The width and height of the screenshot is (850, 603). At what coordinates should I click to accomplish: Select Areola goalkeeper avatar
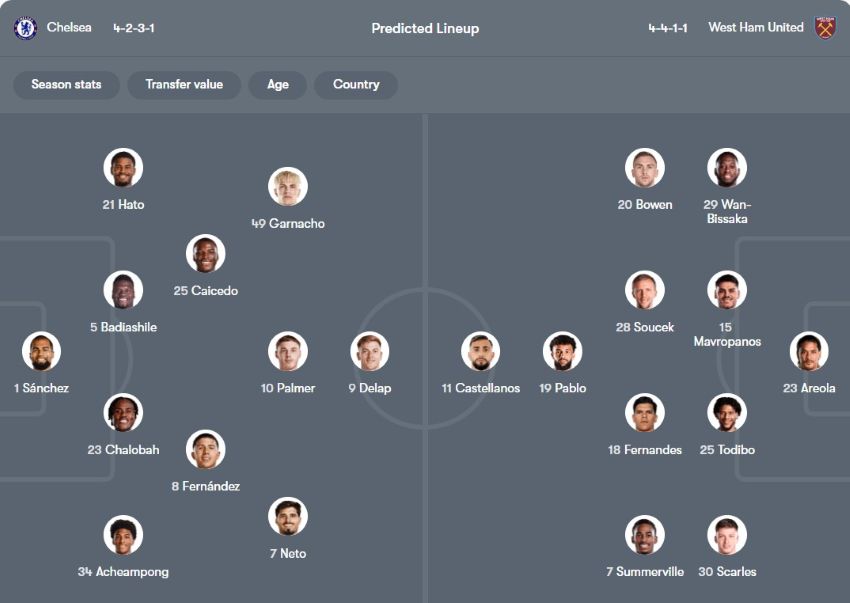(x=809, y=352)
